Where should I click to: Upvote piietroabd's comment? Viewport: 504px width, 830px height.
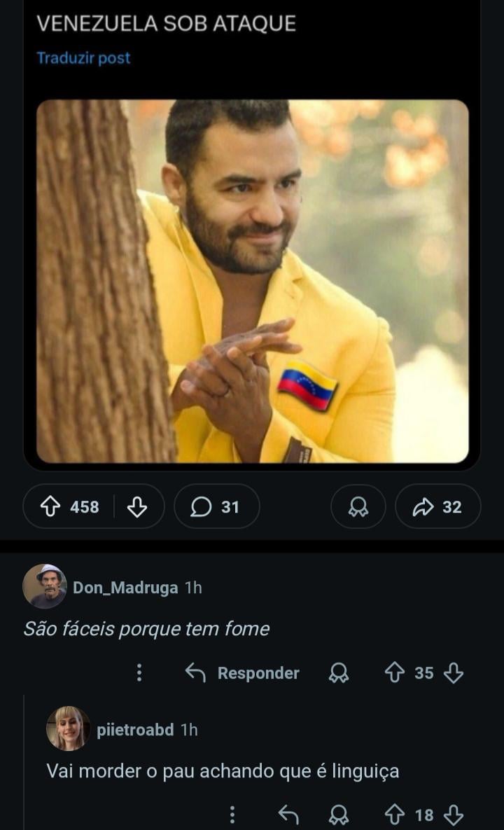395,815
